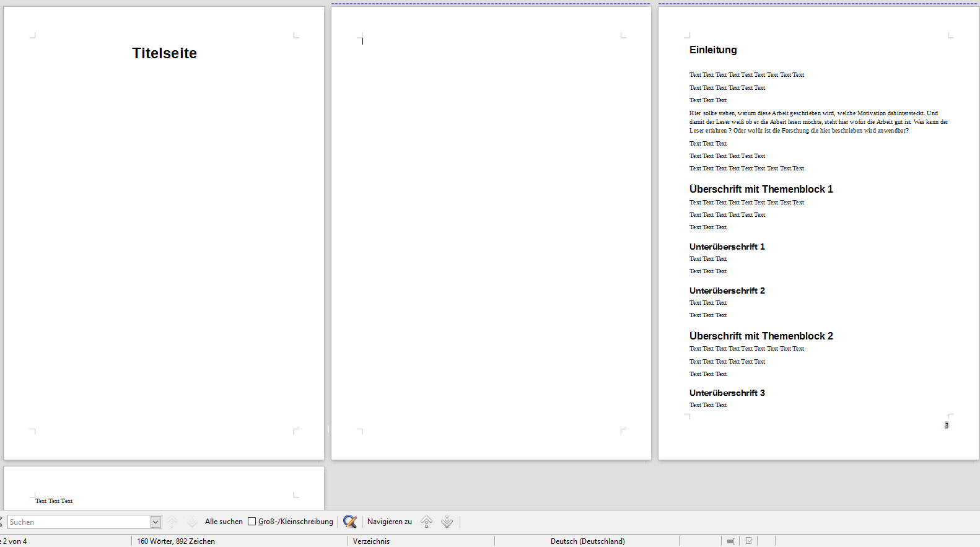Viewport: 980px width, 547px height.
Task: Expand the Suchen search history dropdown
Action: click(x=155, y=522)
